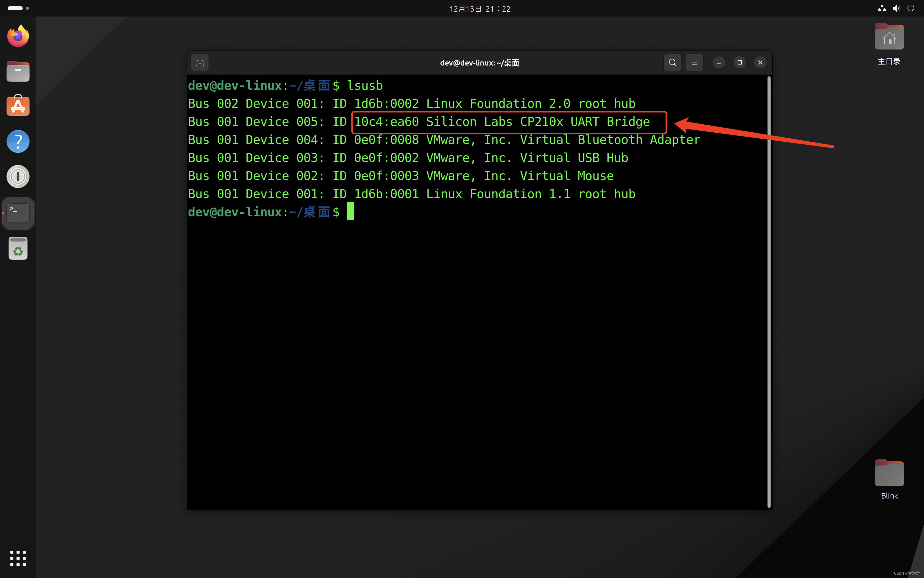This screenshot has height=578, width=924.
Task: Open the 主目录 home folder on the desktop
Action: point(889,44)
